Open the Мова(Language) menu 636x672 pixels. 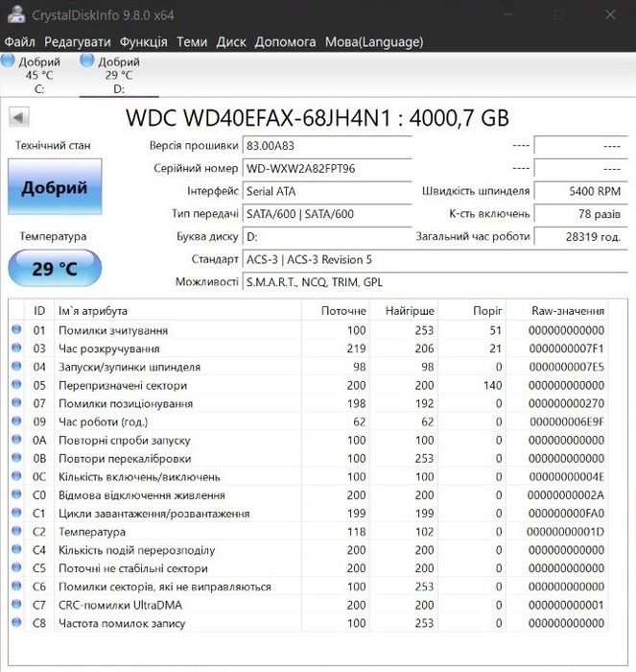pos(374,42)
